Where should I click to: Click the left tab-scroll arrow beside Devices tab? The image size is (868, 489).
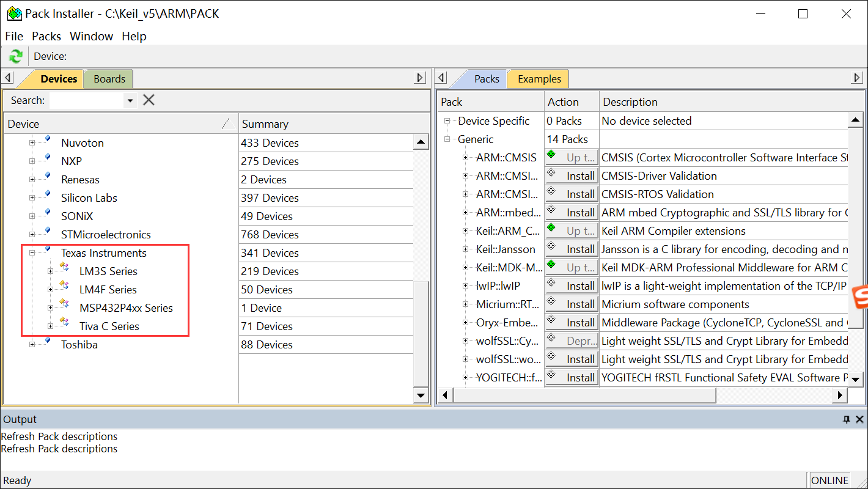pyautogui.click(x=8, y=78)
